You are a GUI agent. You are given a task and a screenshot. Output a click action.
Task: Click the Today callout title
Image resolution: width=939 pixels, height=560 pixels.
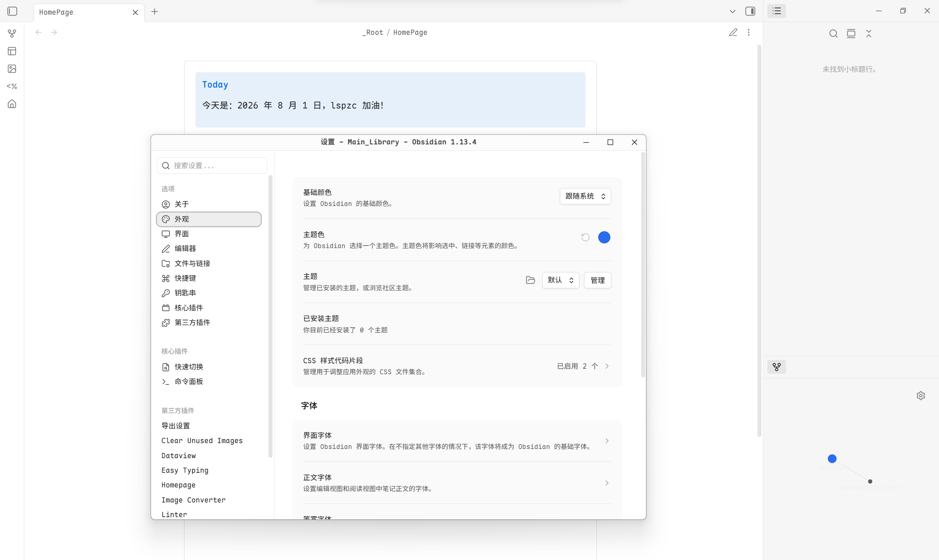[x=215, y=85]
